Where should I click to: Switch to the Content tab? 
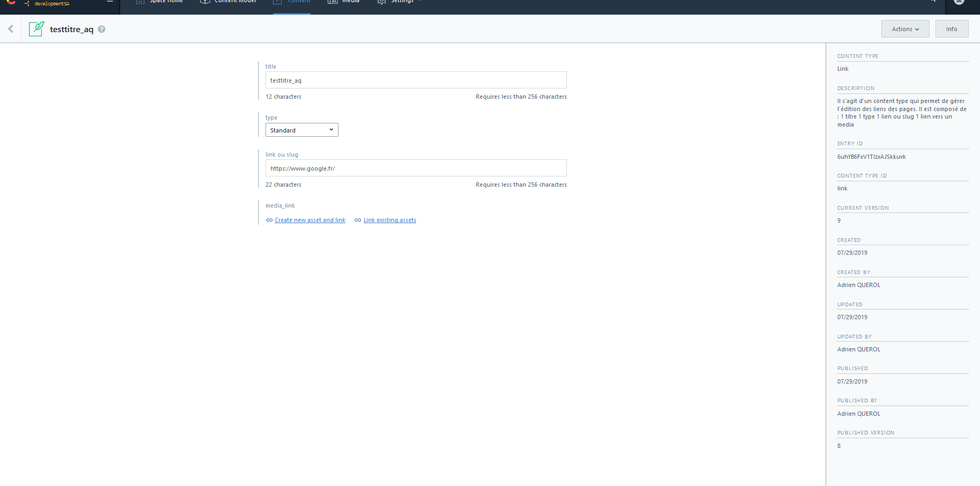coord(291,2)
